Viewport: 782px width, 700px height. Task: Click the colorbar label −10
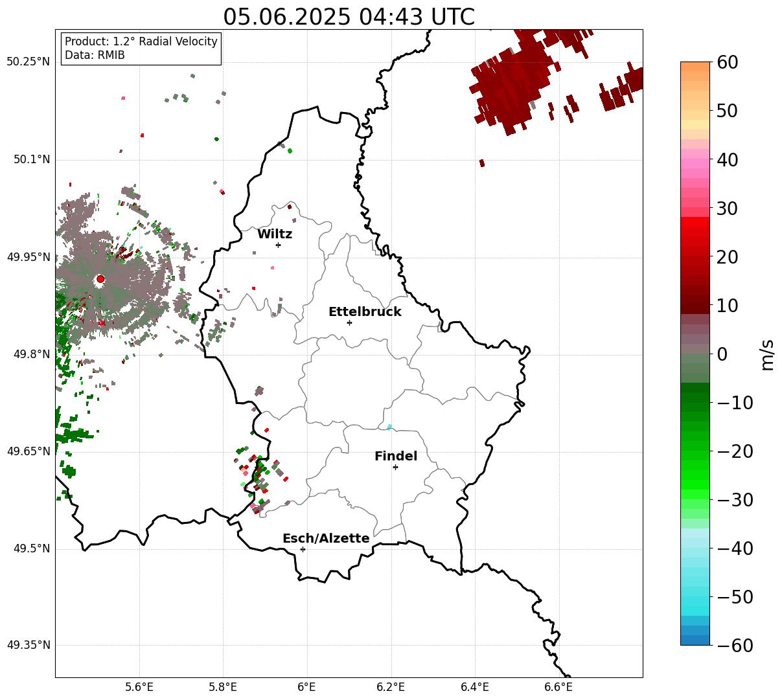click(x=735, y=403)
